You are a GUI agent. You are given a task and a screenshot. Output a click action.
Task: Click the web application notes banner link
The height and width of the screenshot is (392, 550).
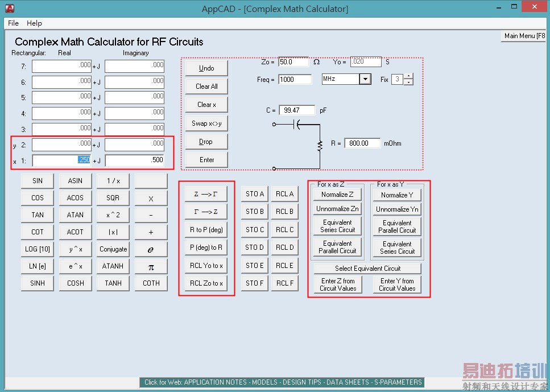[x=283, y=382]
